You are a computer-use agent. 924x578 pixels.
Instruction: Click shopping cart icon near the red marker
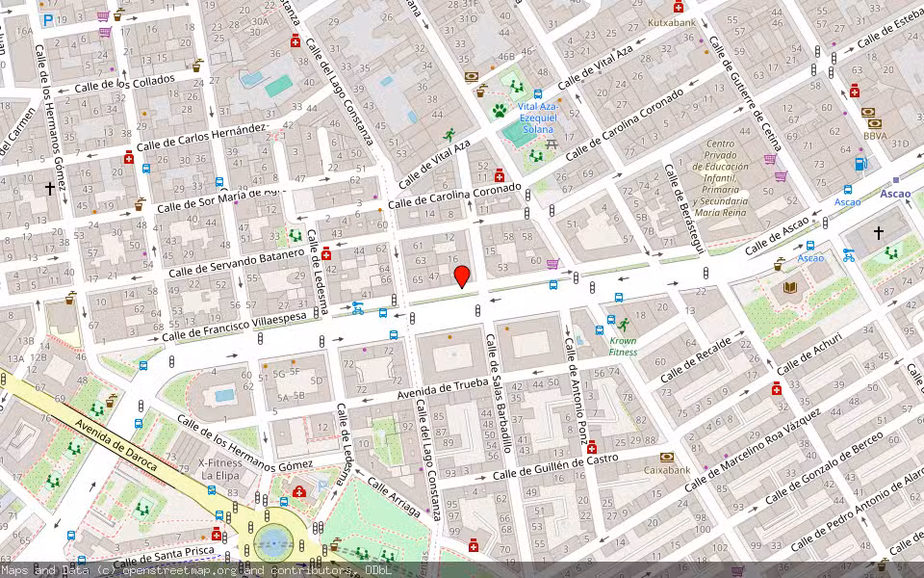pyautogui.click(x=552, y=264)
